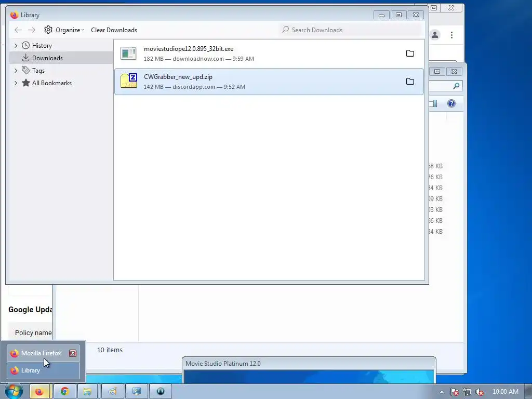Select History in the sidebar
The width and height of the screenshot is (532, 399).
(42, 46)
